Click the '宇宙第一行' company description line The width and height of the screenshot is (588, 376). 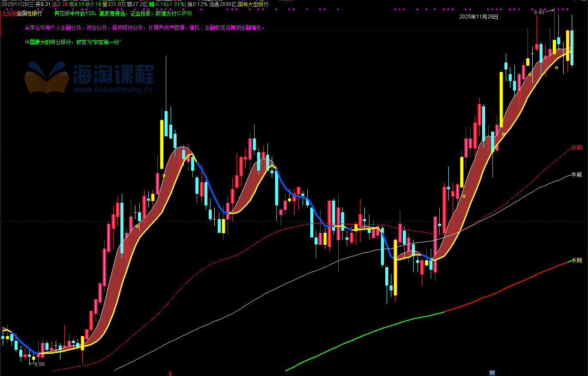pos(74,42)
